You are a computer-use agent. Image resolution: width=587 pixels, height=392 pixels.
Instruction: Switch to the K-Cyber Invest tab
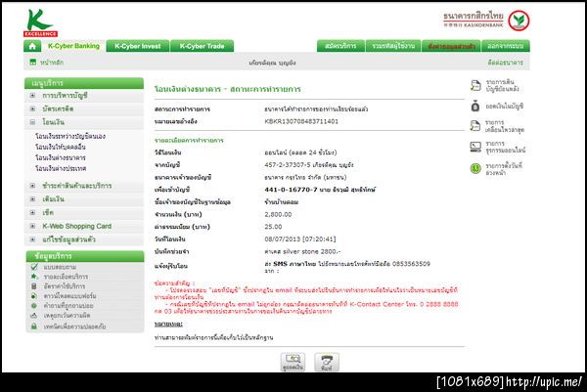coord(138,46)
